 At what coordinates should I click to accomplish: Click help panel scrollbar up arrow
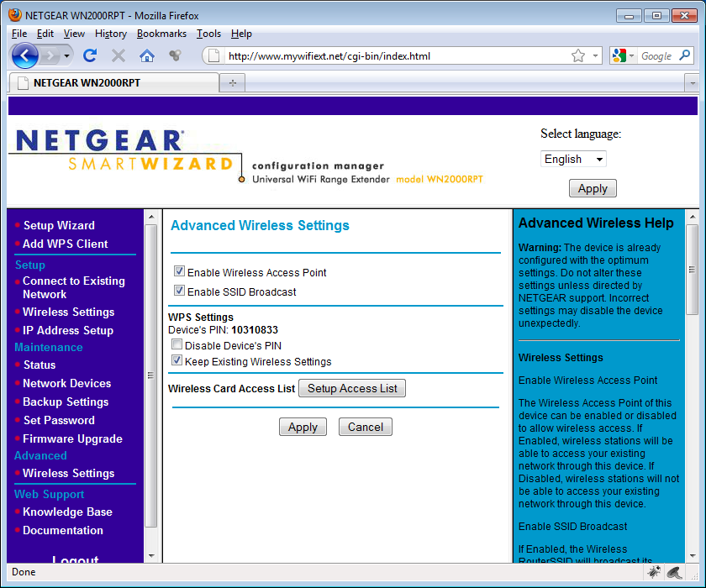coord(692,217)
